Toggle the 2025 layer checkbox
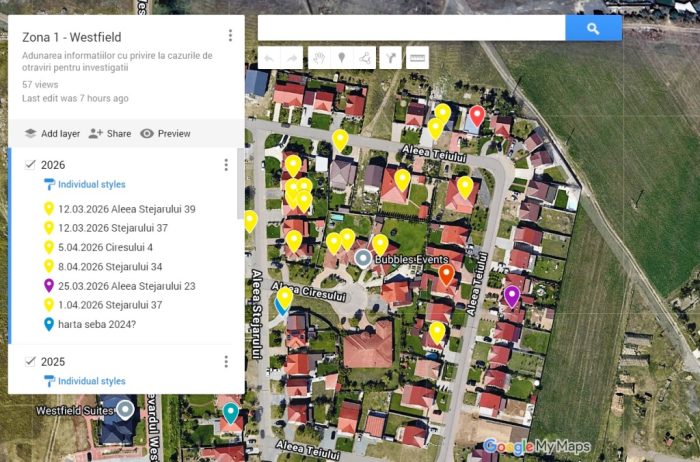 (x=30, y=361)
